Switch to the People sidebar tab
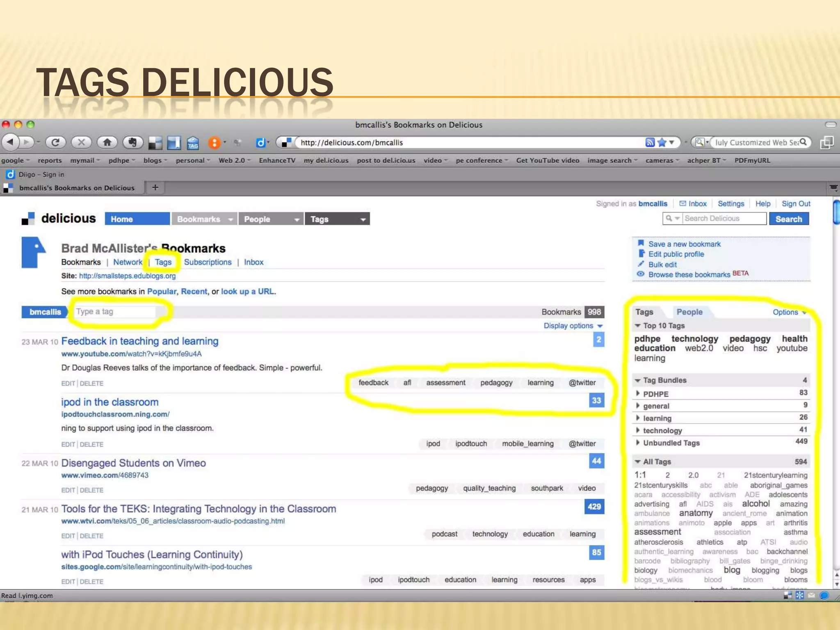The image size is (840, 630). [x=689, y=312]
